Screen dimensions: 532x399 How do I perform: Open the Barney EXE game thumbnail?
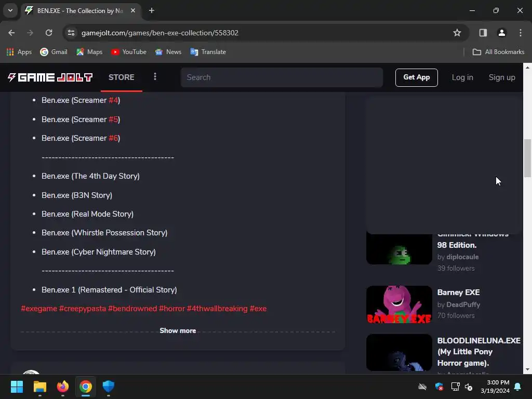(x=399, y=304)
